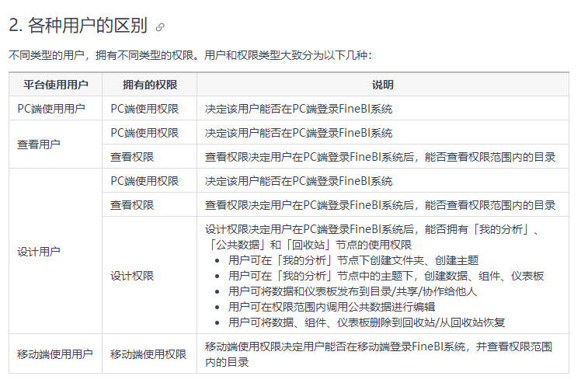
Task: Click bullet 用户可在权限范围内调用公共数据进行编辑
Action: (x=332, y=307)
